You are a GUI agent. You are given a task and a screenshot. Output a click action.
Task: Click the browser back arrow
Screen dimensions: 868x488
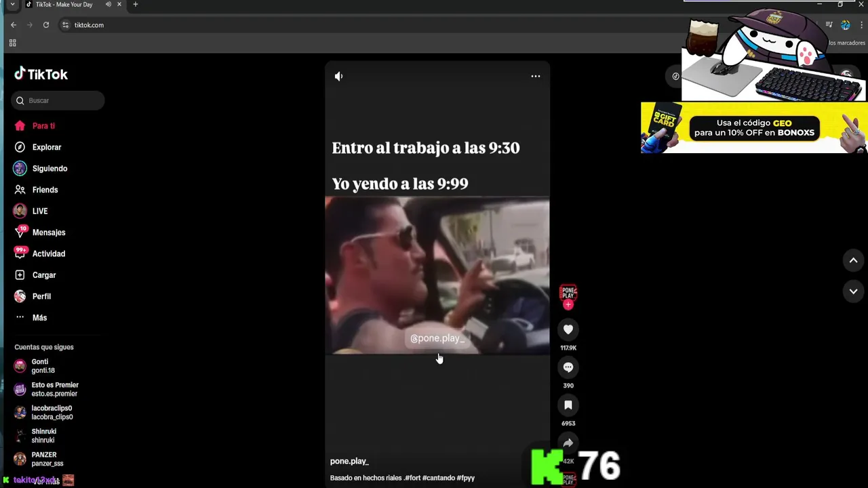click(13, 25)
